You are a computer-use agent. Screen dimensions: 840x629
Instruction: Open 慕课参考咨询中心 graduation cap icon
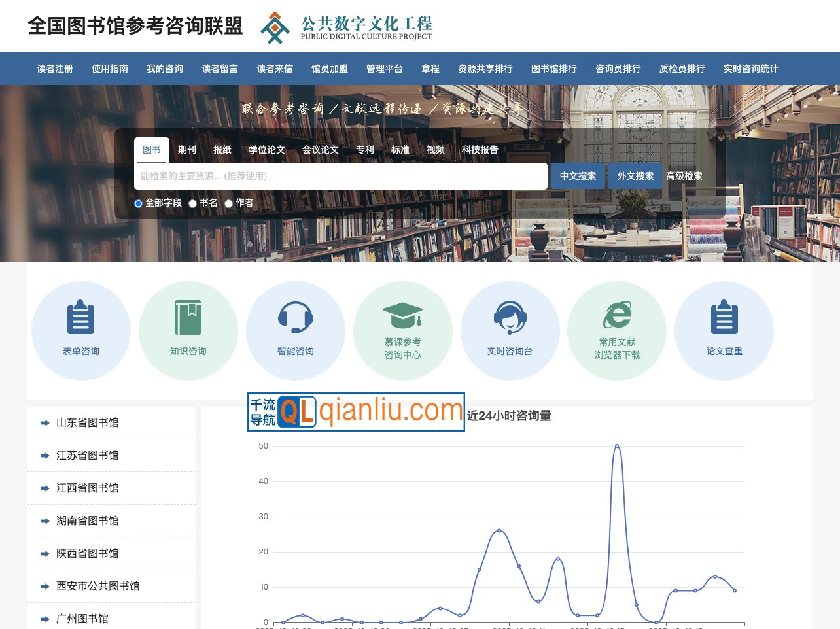click(x=403, y=315)
